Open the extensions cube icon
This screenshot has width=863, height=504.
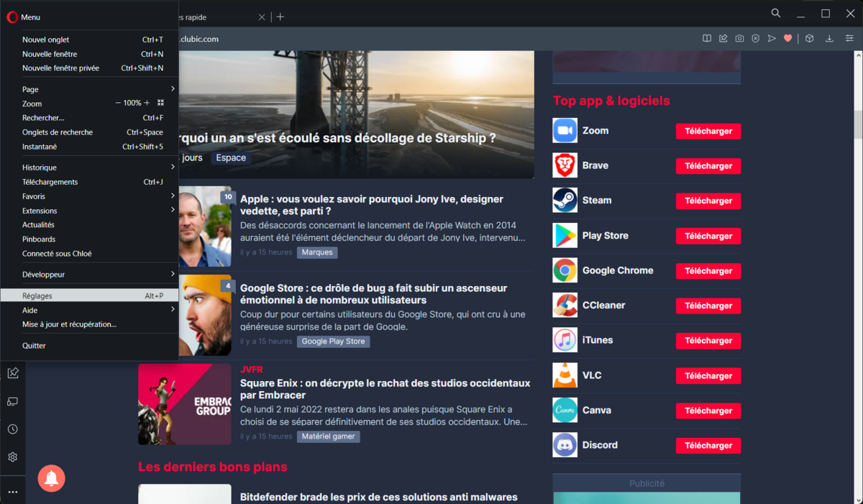point(809,39)
